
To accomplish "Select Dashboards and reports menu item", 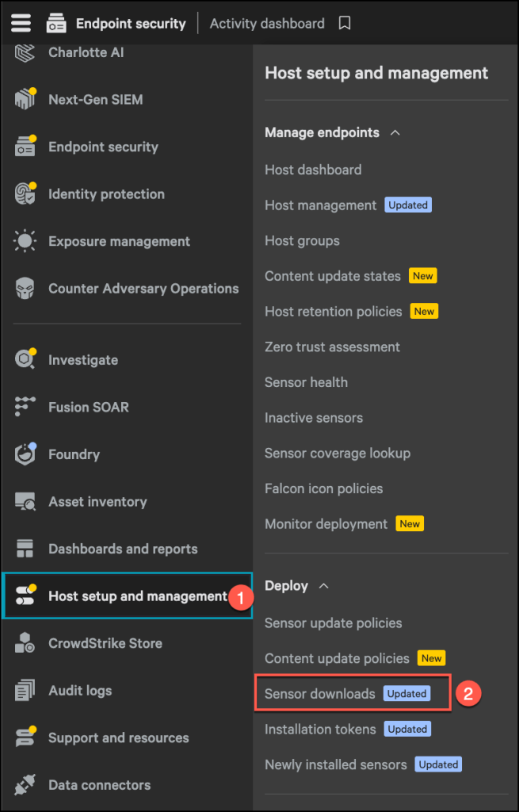I will click(x=123, y=549).
